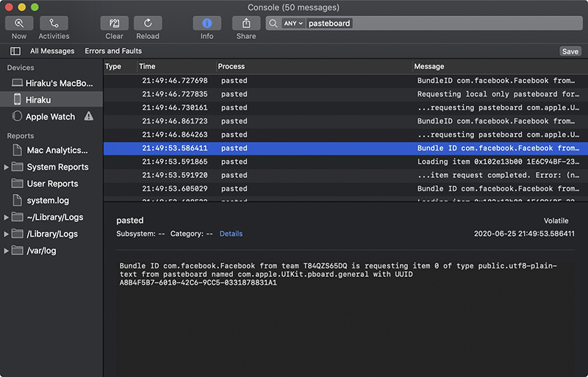
Task: Toggle the Info pane icon
Action: (x=207, y=24)
